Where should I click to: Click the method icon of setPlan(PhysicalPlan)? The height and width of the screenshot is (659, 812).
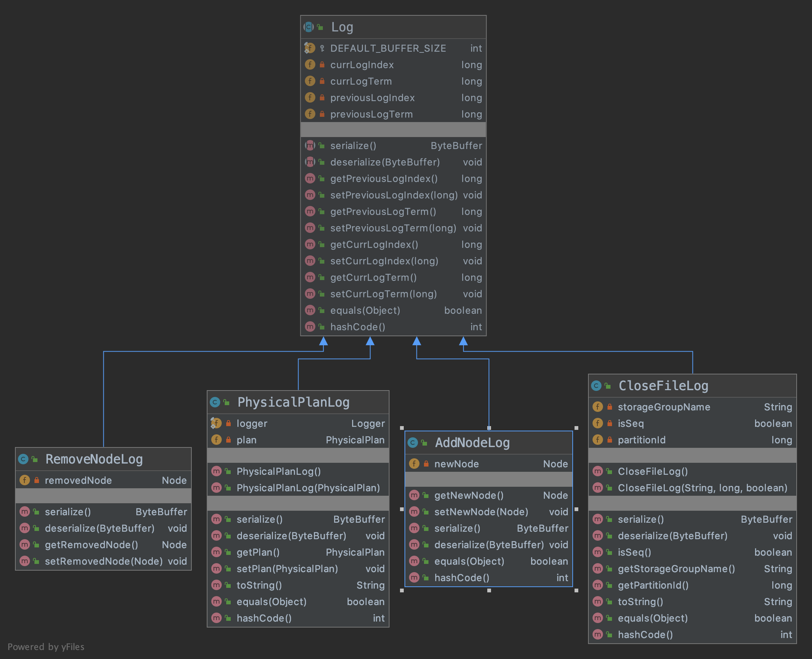click(x=216, y=569)
